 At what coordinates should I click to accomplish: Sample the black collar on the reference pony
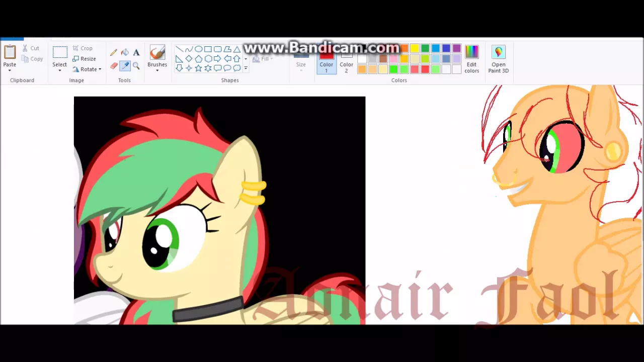(x=208, y=309)
